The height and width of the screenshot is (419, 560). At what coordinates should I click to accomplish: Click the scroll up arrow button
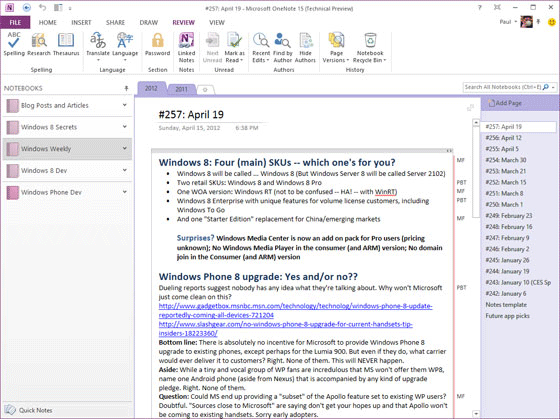[476, 123]
